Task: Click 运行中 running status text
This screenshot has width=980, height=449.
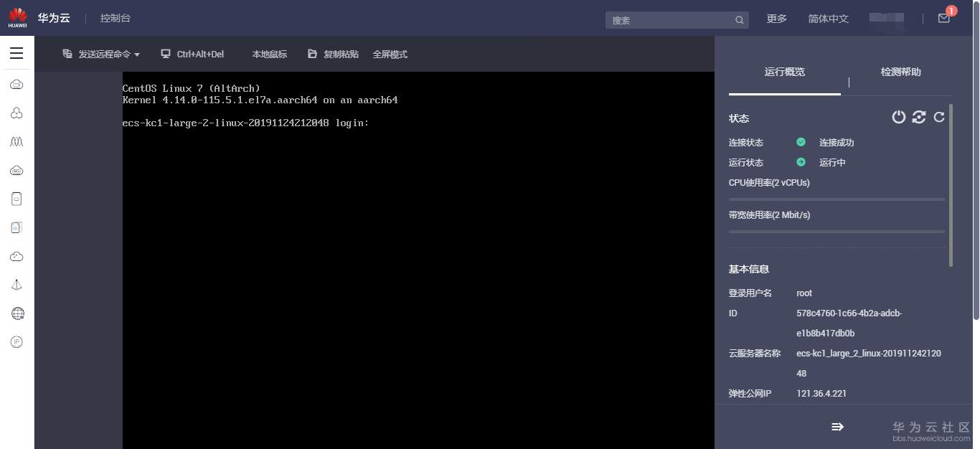Action: (x=832, y=163)
